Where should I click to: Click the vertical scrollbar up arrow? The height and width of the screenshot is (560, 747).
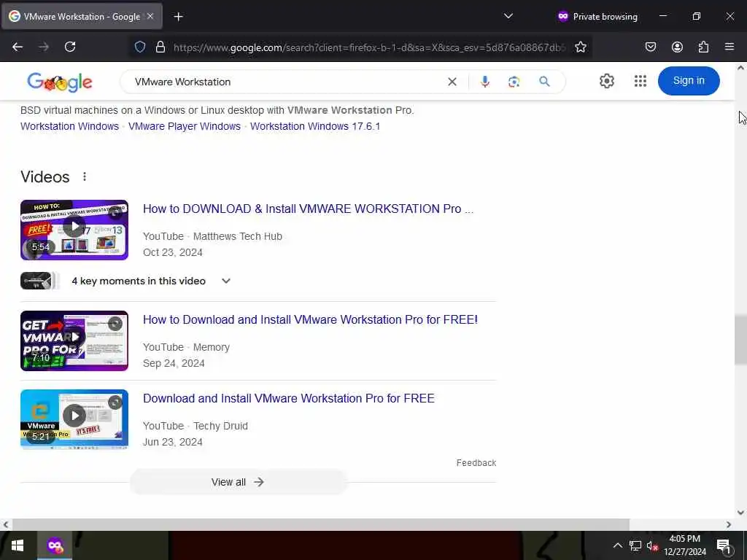740,68
